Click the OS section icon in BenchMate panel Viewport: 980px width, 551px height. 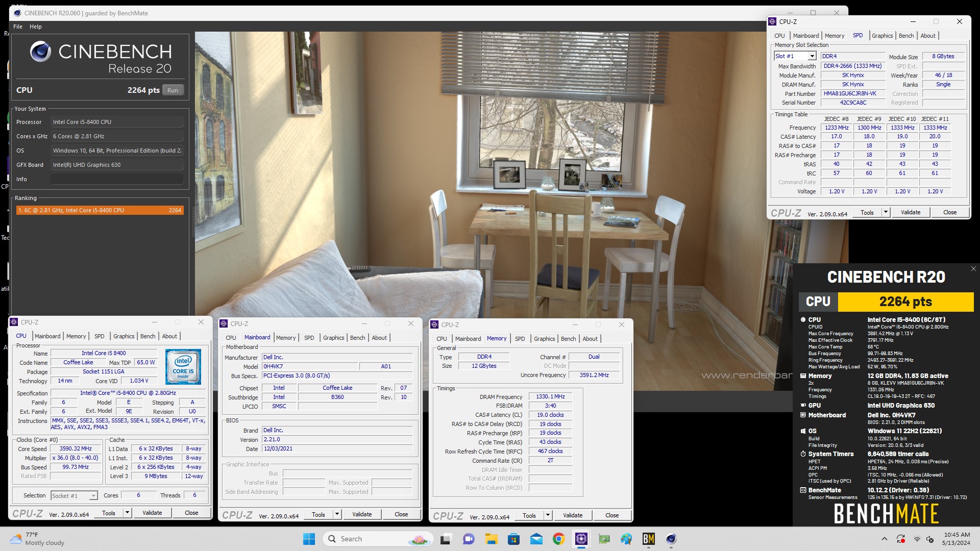click(803, 431)
